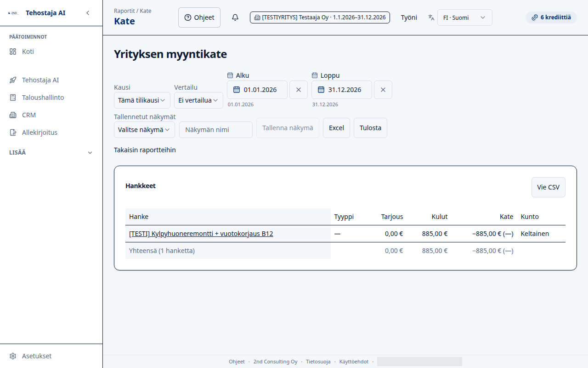This screenshot has width=588, height=368.
Task: Collapse the sidebar with the chevron icon
Action: pos(88,13)
